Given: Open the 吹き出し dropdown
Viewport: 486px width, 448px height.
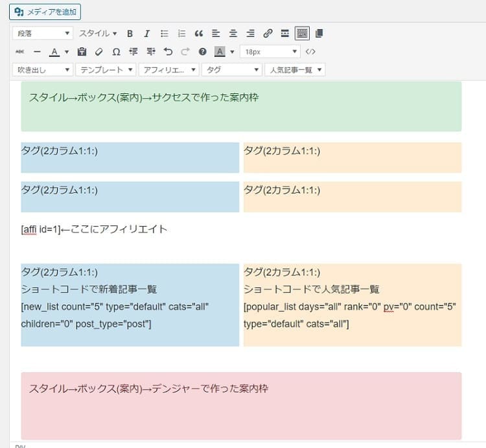Looking at the screenshot, I should tap(43, 70).
